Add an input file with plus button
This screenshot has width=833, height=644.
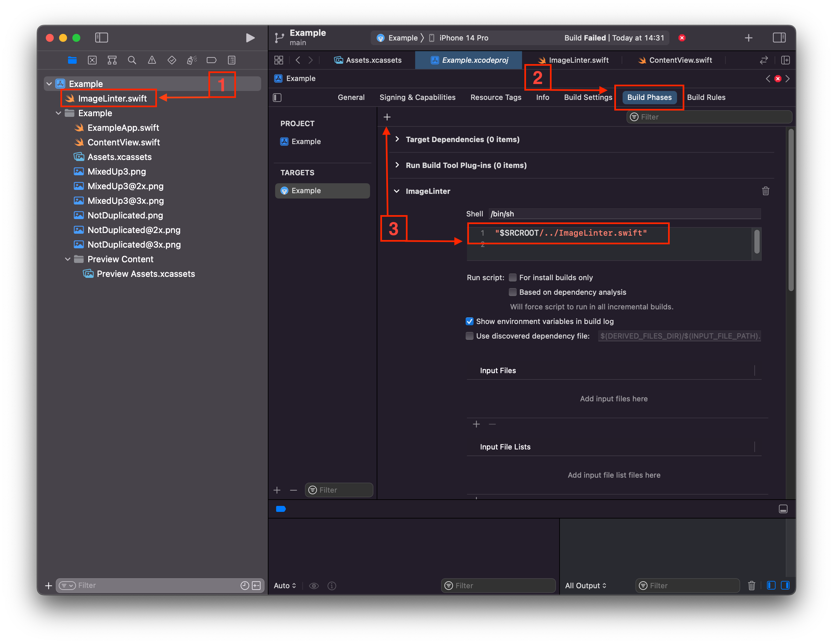pos(476,424)
